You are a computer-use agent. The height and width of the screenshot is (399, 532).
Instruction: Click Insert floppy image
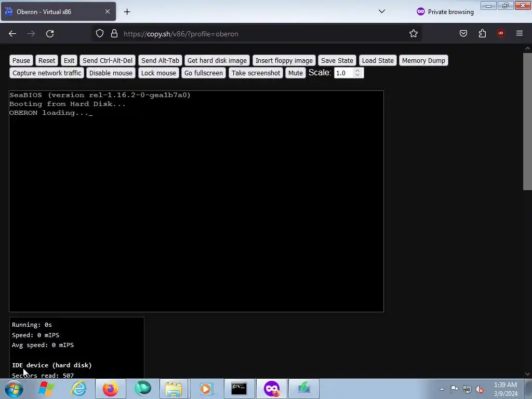point(284,60)
